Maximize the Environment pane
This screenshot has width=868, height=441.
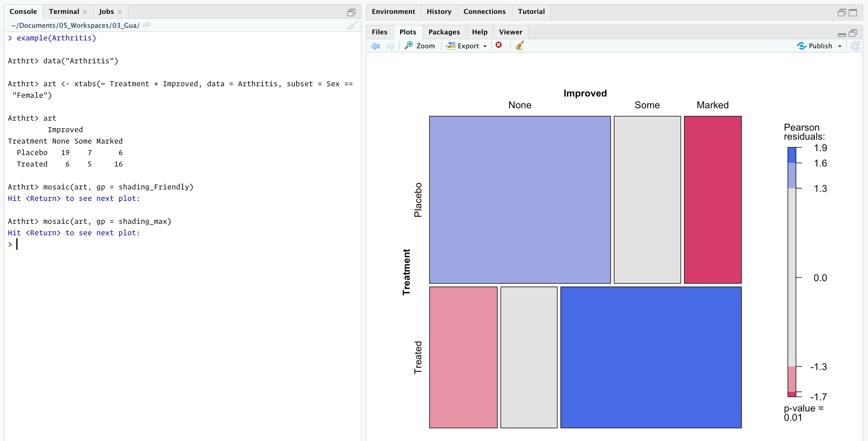click(853, 12)
